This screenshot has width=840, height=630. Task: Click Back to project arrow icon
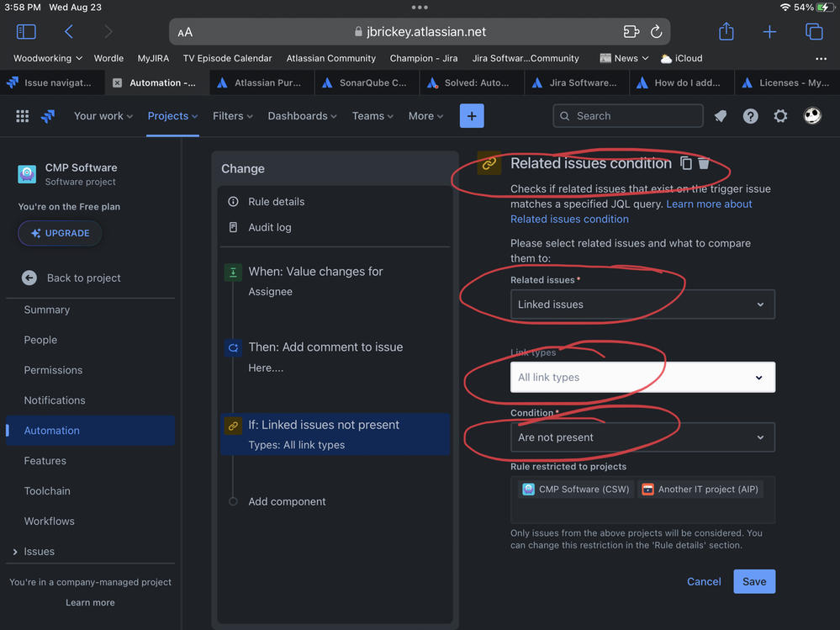[29, 278]
